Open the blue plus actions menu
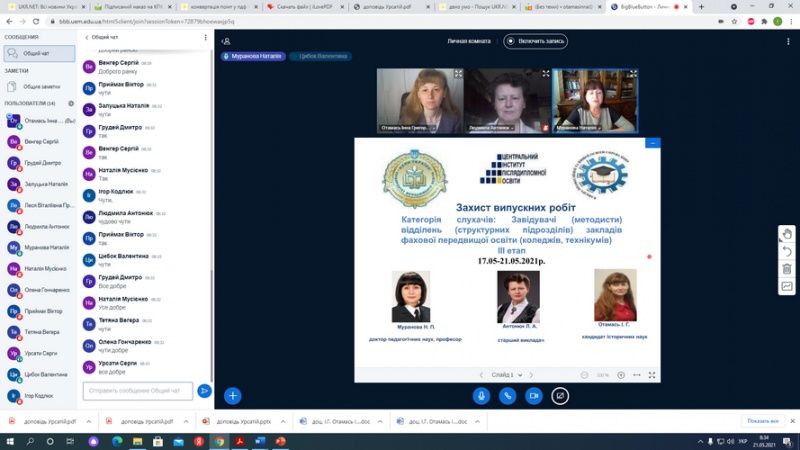Viewport: 800px width, 450px height. click(233, 395)
